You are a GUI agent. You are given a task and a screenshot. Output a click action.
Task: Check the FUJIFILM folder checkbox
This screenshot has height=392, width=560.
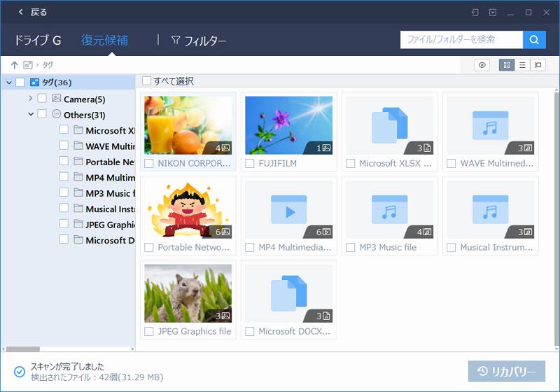250,164
